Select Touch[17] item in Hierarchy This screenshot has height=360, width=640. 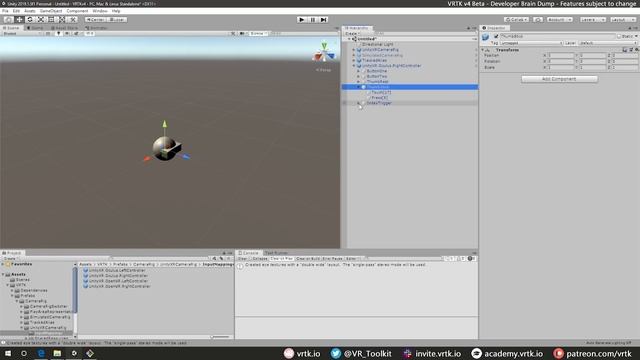click(381, 93)
